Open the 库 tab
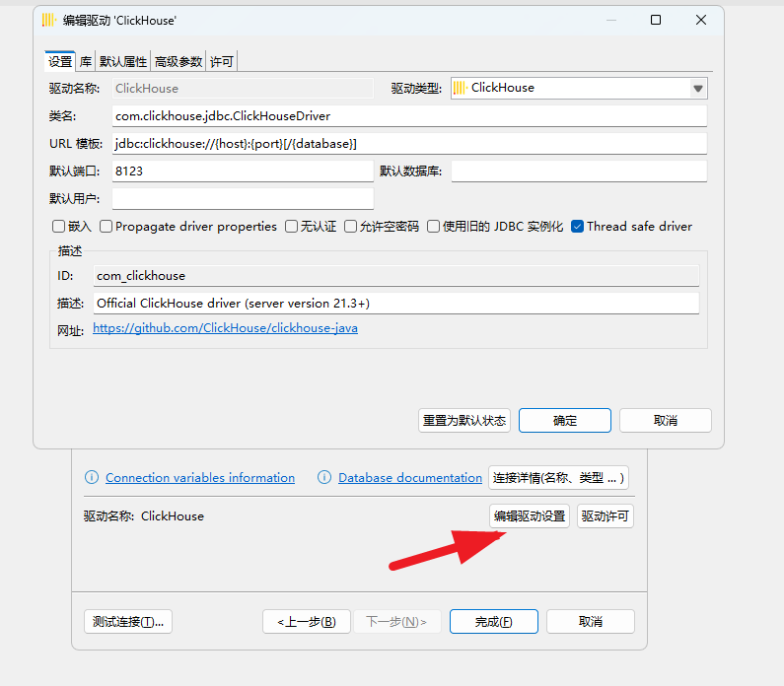The width and height of the screenshot is (784, 686). tap(86, 61)
